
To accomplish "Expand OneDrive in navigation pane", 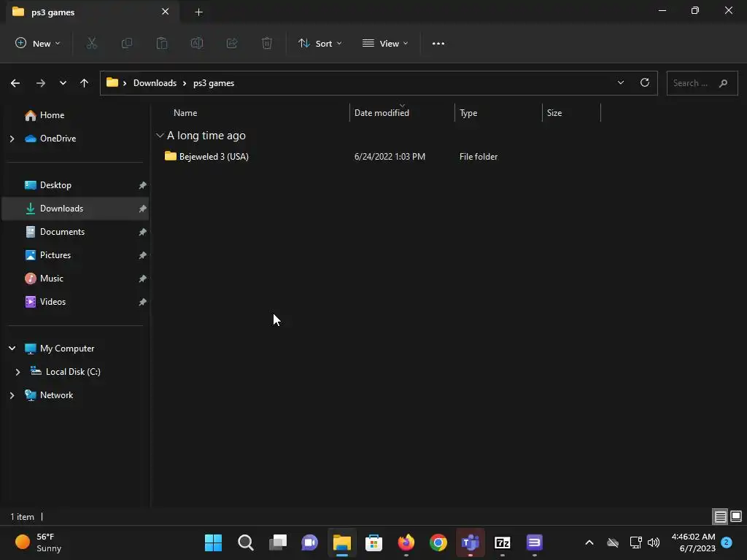I will pos(12,139).
